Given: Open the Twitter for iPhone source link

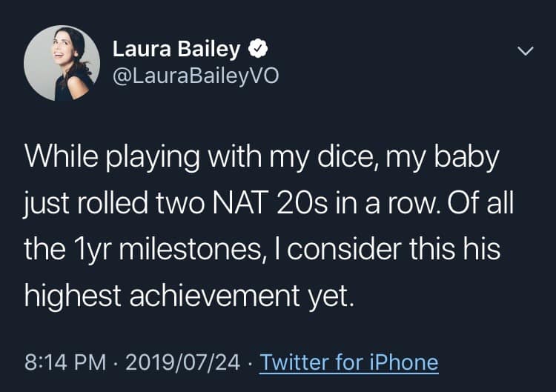Looking at the screenshot, I should [349, 362].
